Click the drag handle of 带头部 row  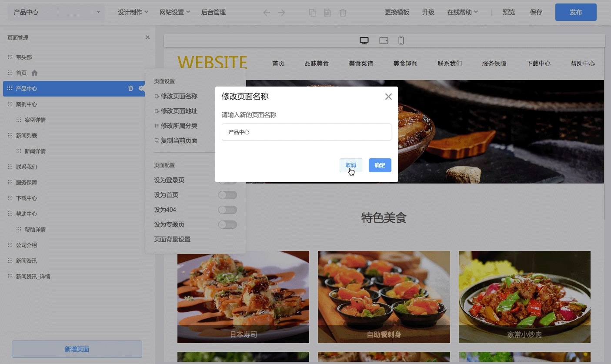coord(10,57)
